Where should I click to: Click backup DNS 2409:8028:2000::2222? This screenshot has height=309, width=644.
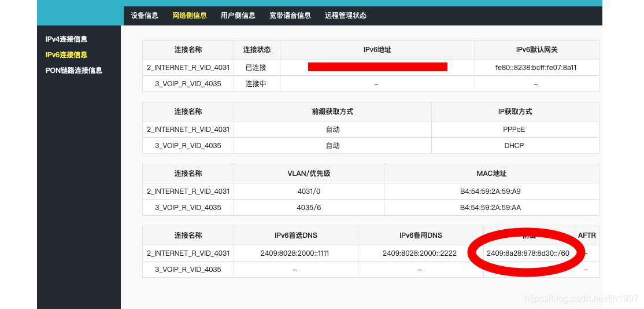coord(420,253)
